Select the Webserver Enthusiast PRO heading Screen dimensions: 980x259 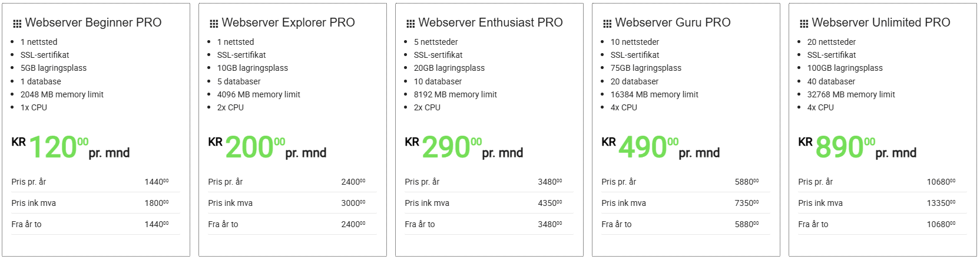tap(491, 22)
